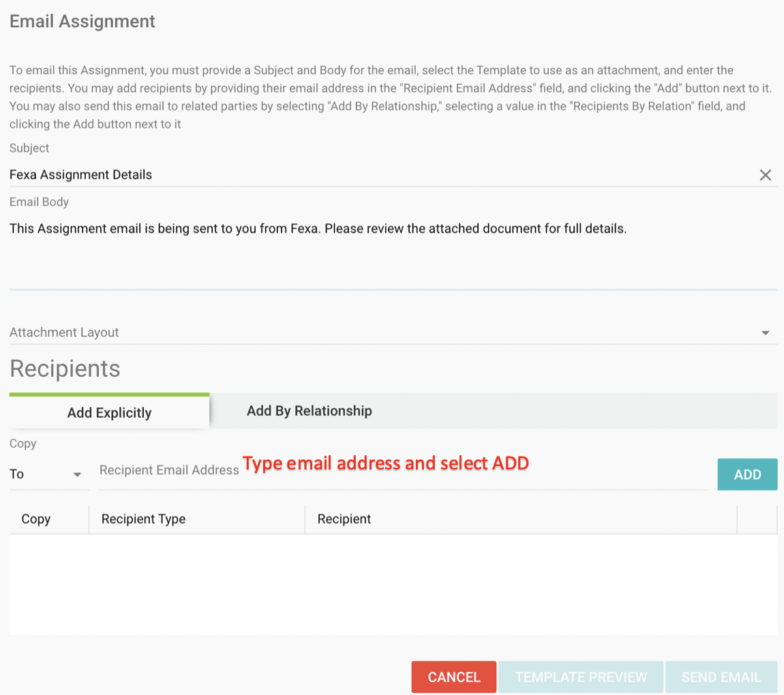Sort by the Recipient Type column header

[x=143, y=519]
